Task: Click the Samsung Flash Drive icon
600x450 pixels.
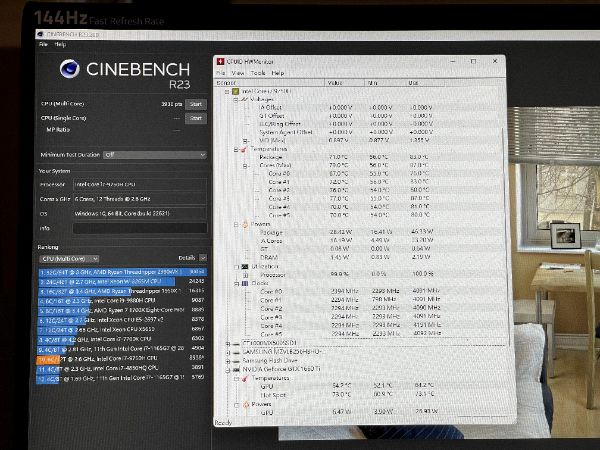Action: [236, 361]
